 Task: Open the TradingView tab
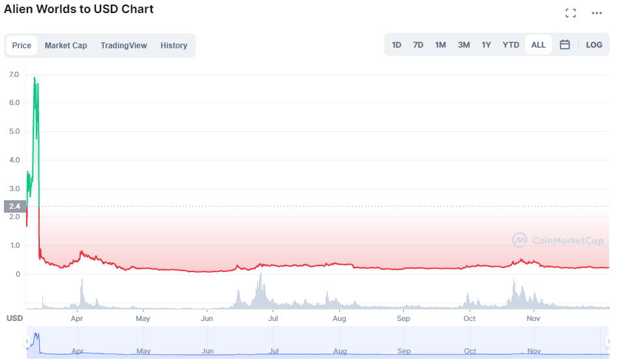tap(123, 46)
